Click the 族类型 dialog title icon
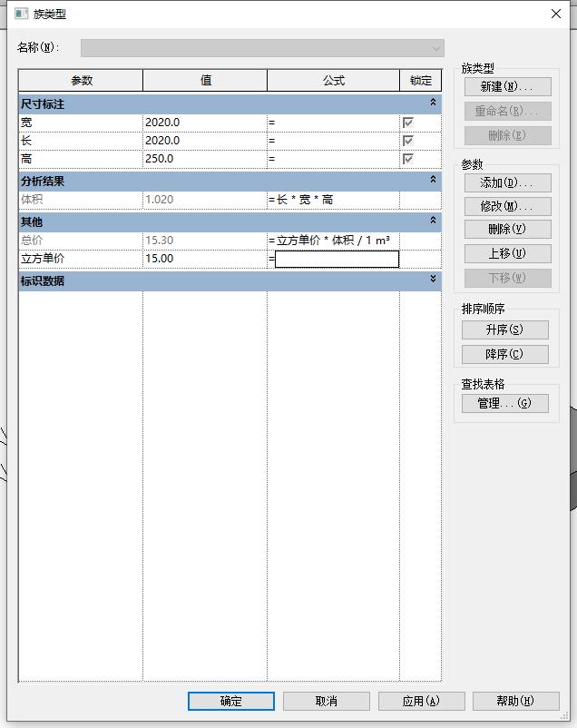The height and width of the screenshot is (728, 577). (x=22, y=14)
